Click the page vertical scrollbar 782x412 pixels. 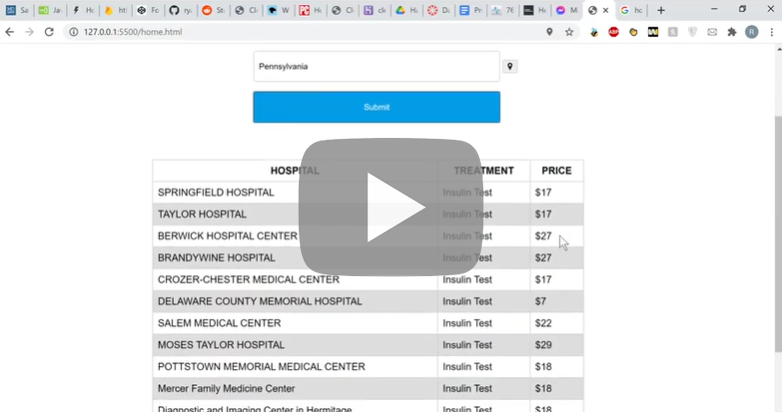tap(778, 233)
